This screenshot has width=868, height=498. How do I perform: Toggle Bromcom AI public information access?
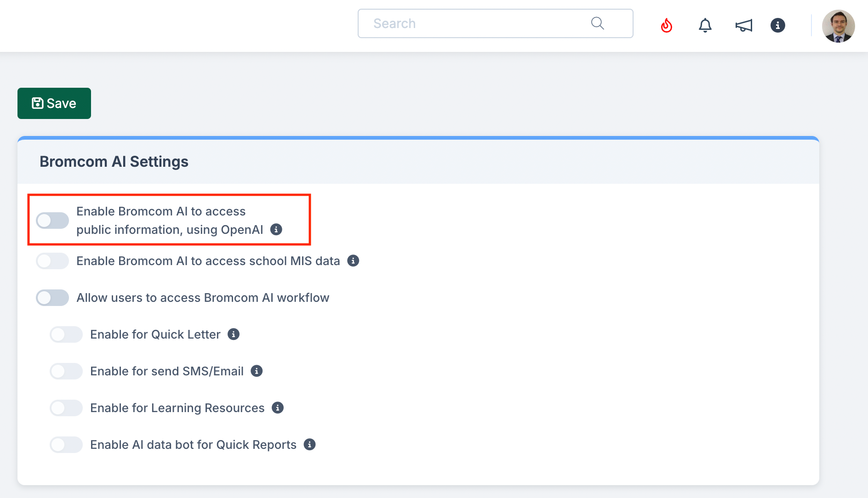pyautogui.click(x=52, y=221)
